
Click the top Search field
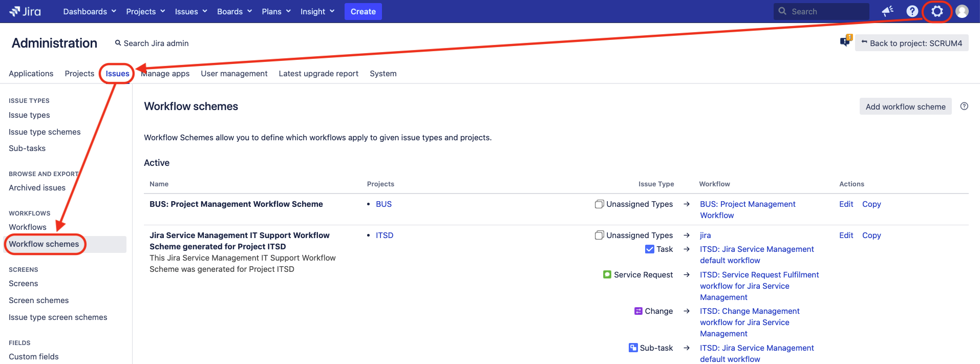point(821,11)
